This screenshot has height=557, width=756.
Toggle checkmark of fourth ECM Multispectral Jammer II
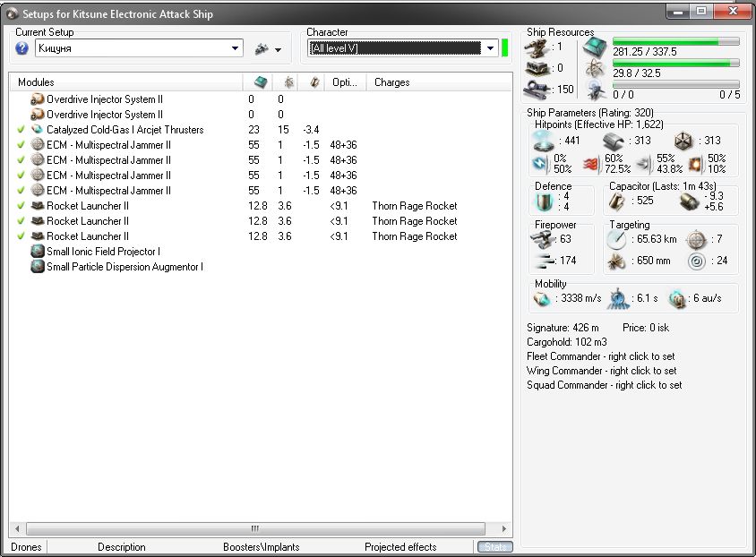tap(21, 191)
